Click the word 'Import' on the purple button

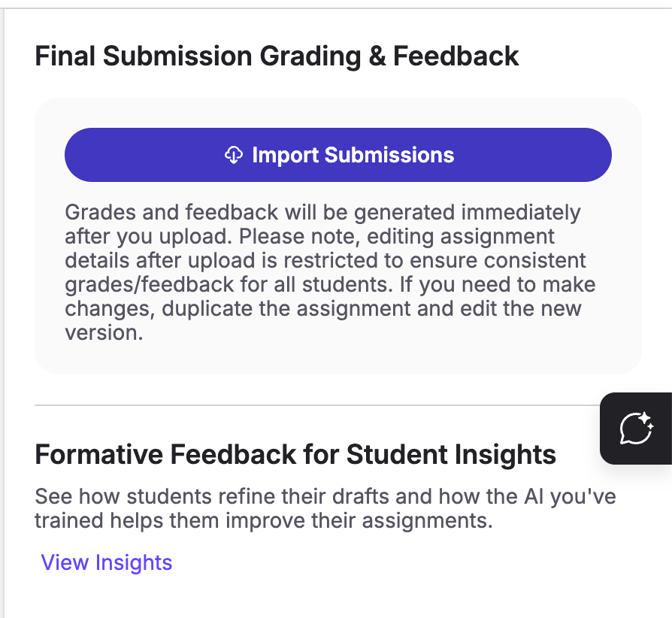point(285,155)
